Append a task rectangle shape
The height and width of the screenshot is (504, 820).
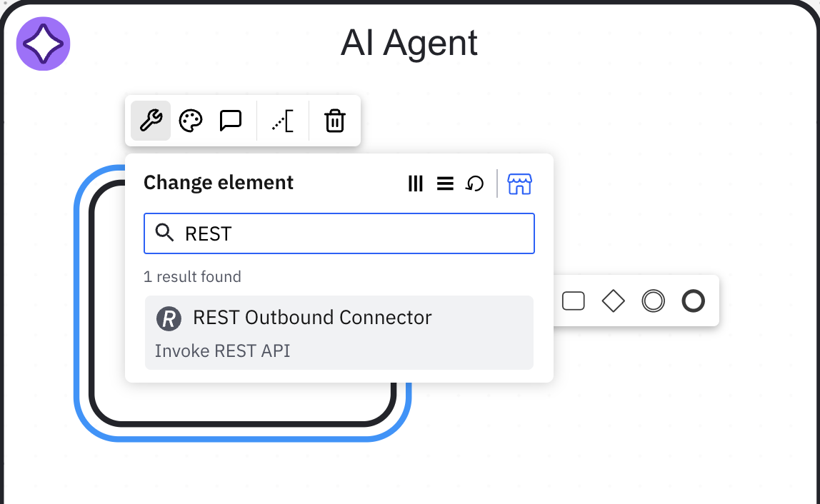coord(573,301)
